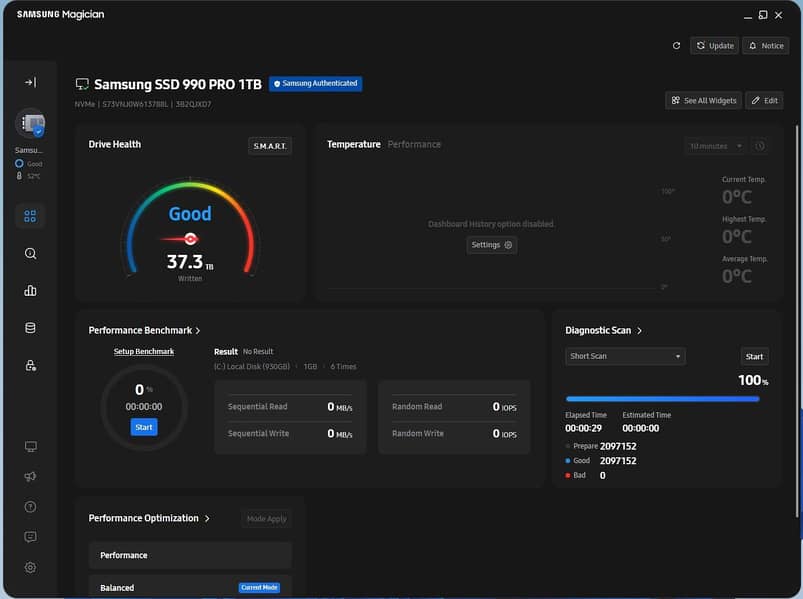Open the data security lock sidebar icon
803x599 pixels.
(x=30, y=366)
